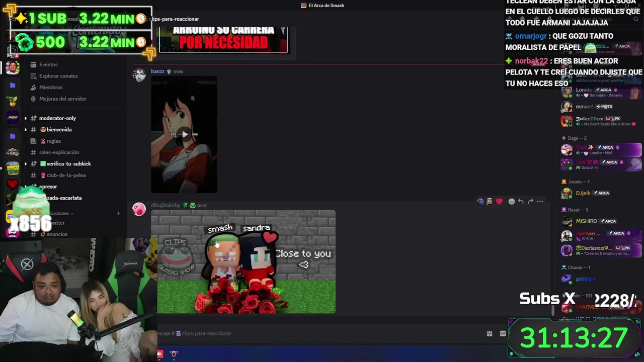Viewport: 644px width, 362px height.
Task: Click dibujitokirby's username
Action: 166,205
